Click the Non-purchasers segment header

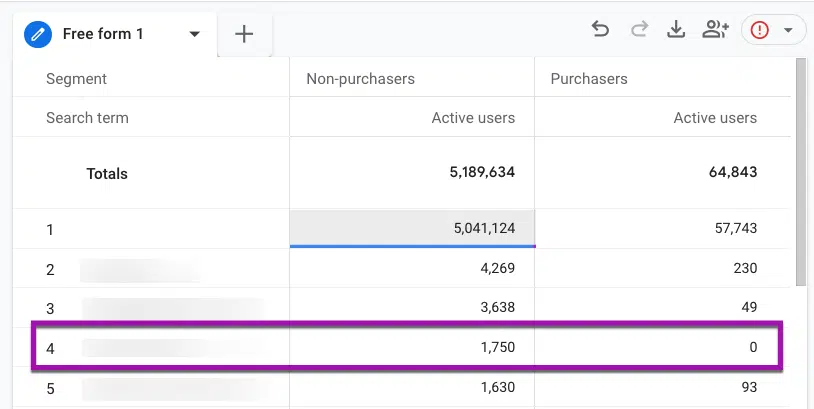(360, 79)
